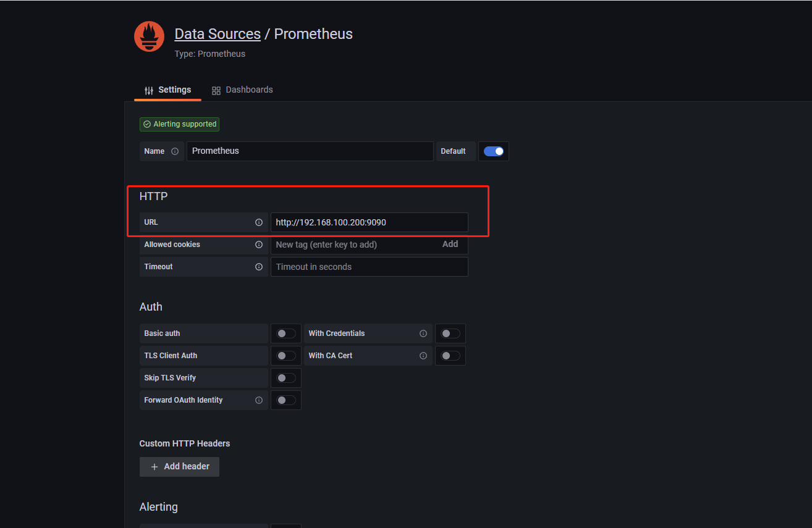Enable the Basic auth switch
Image resolution: width=812 pixels, height=528 pixels.
click(286, 333)
